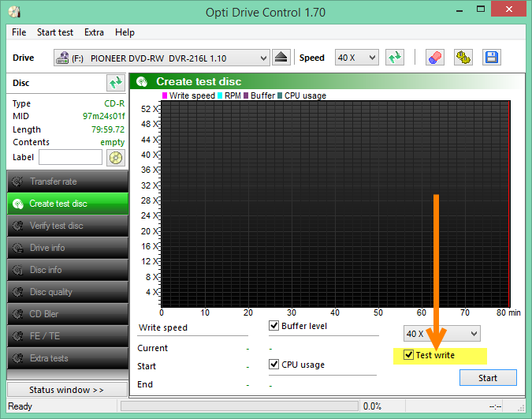Open the Drive info section

pyautogui.click(x=68, y=248)
